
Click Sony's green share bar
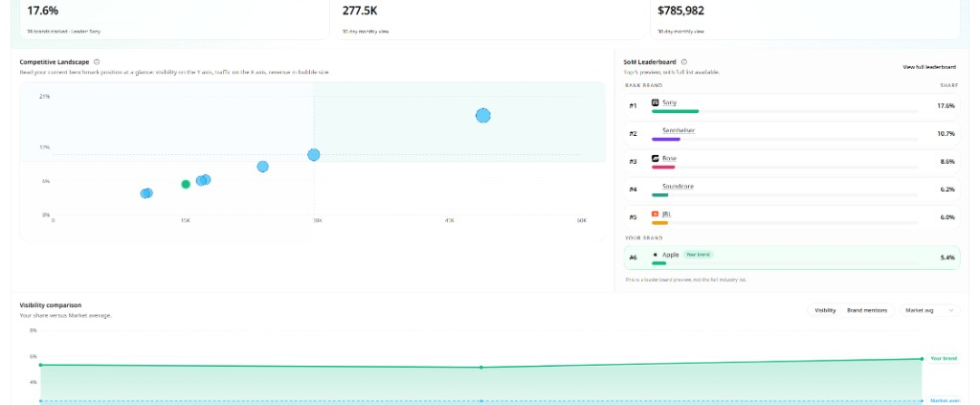tap(675, 111)
